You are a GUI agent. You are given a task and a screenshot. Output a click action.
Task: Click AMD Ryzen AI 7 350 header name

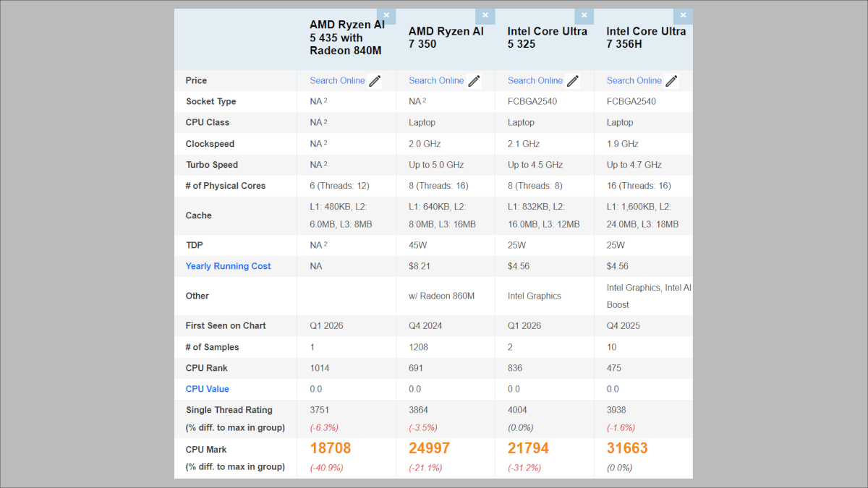click(x=446, y=38)
